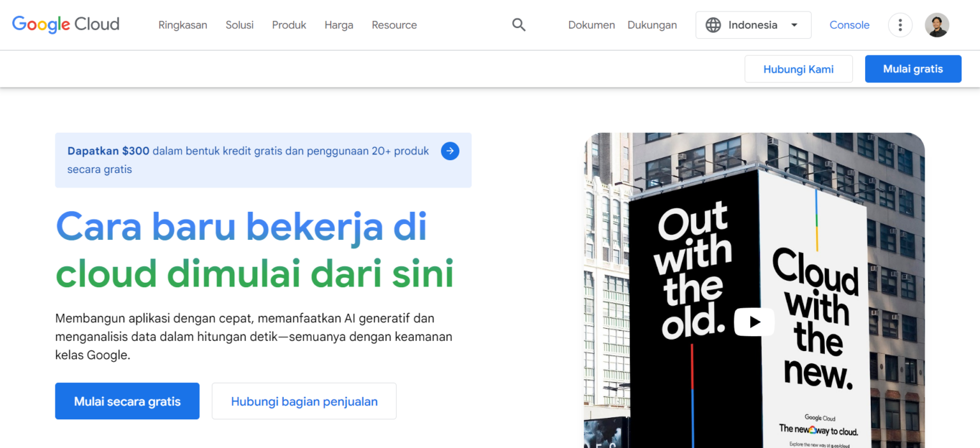
Task: Play the Cloud promotional video
Action: pos(754,322)
